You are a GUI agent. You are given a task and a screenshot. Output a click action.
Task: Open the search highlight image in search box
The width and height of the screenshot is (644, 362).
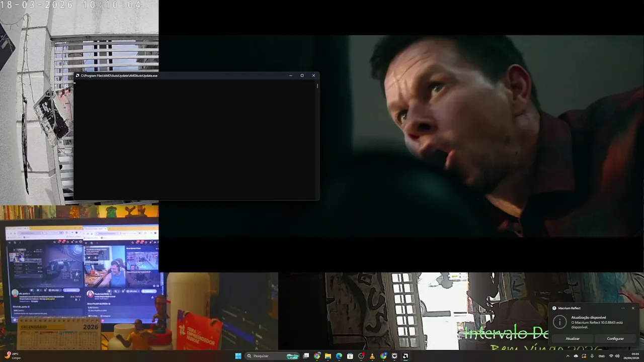pos(292,356)
